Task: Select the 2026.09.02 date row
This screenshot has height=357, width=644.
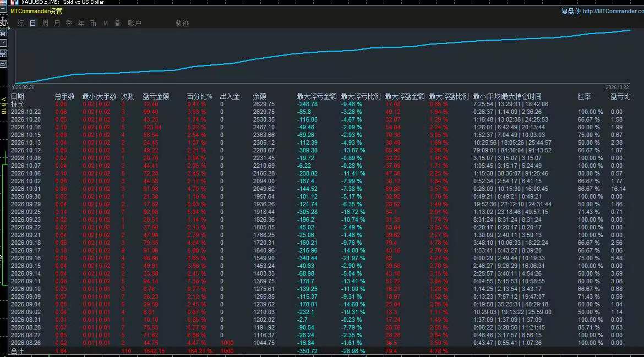Action: (x=26, y=312)
